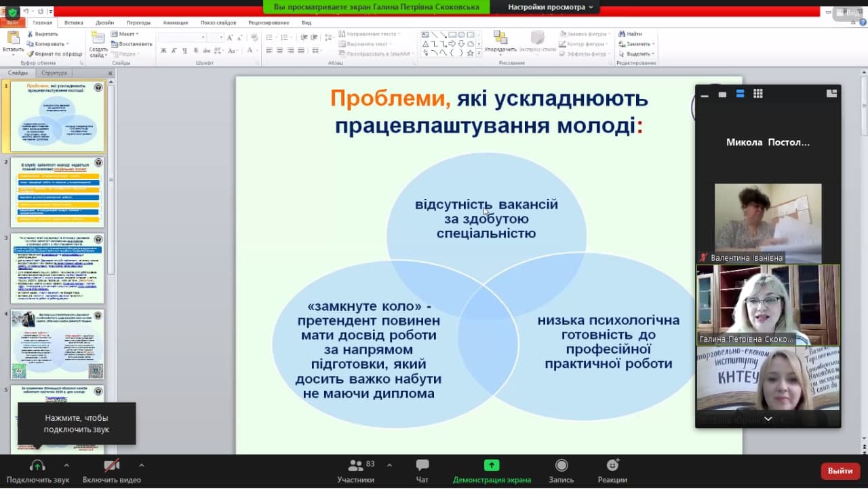868x490 pixels.
Task: Open the Вставка ribbon tab
Action: point(74,22)
